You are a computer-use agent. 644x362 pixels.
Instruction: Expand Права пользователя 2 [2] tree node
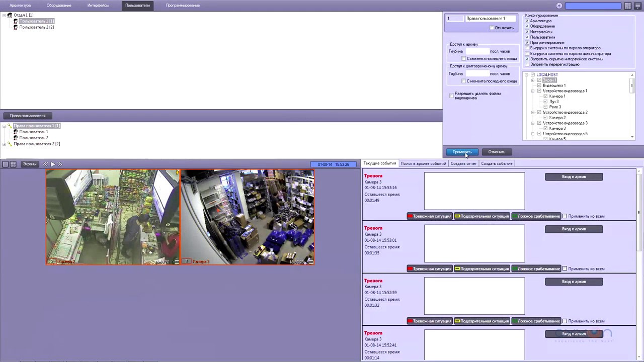click(x=4, y=144)
